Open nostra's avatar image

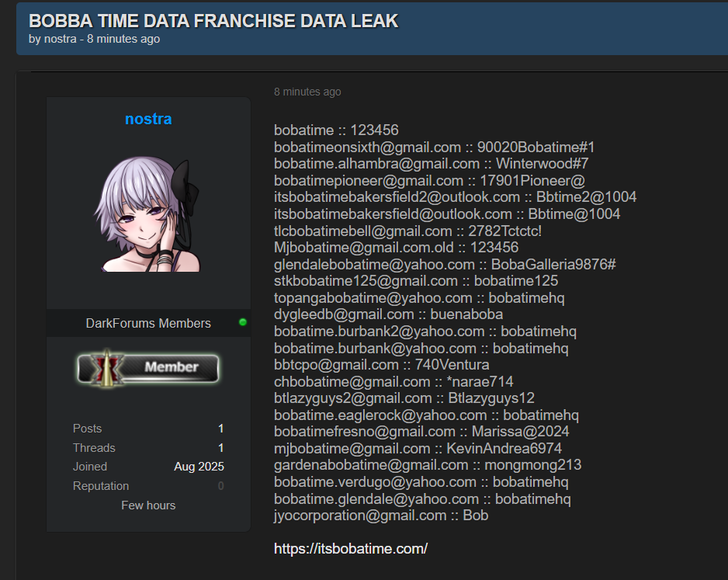[148, 212]
